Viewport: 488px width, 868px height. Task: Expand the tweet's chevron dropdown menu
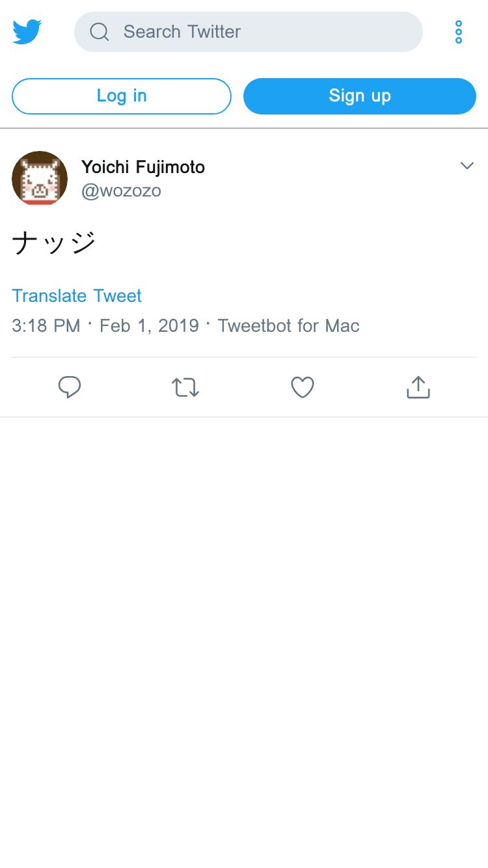point(467,166)
